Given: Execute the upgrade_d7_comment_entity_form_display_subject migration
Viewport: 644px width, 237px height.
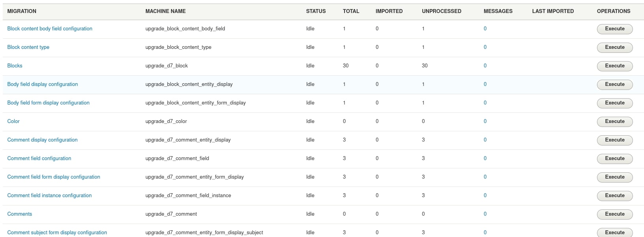Looking at the screenshot, I should point(615,233).
